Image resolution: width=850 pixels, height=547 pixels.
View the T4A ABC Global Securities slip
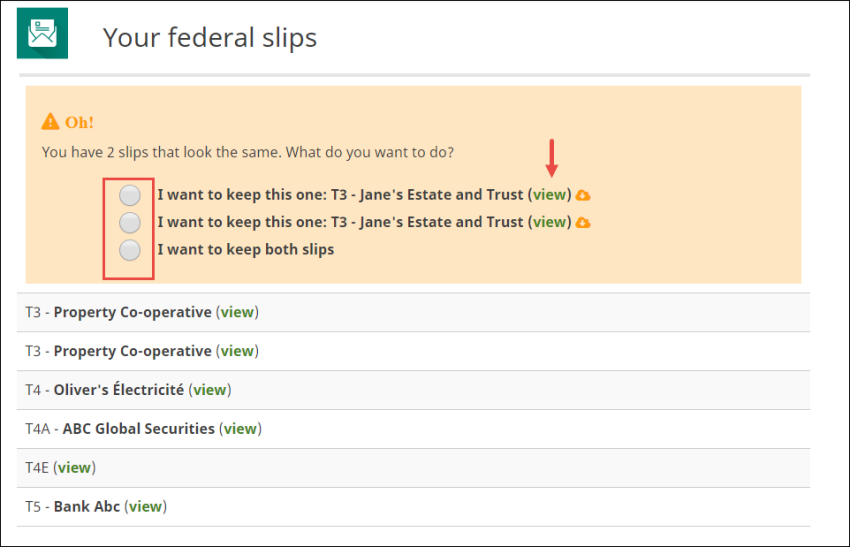[x=240, y=429]
